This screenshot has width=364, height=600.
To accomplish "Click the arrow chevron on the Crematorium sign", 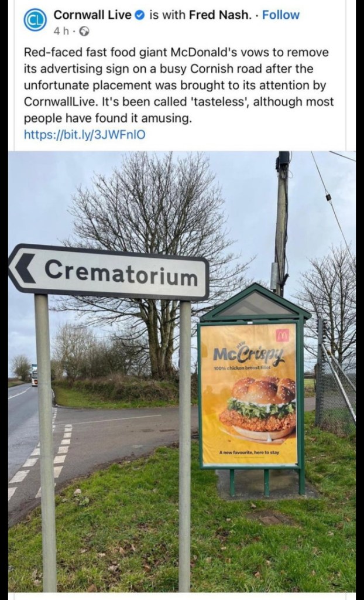I will [25, 268].
